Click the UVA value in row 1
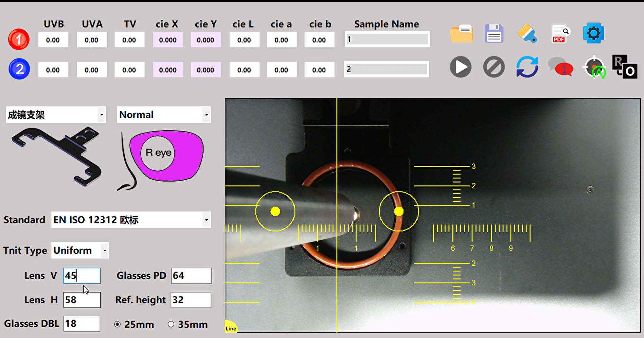The image size is (644, 338). click(91, 40)
